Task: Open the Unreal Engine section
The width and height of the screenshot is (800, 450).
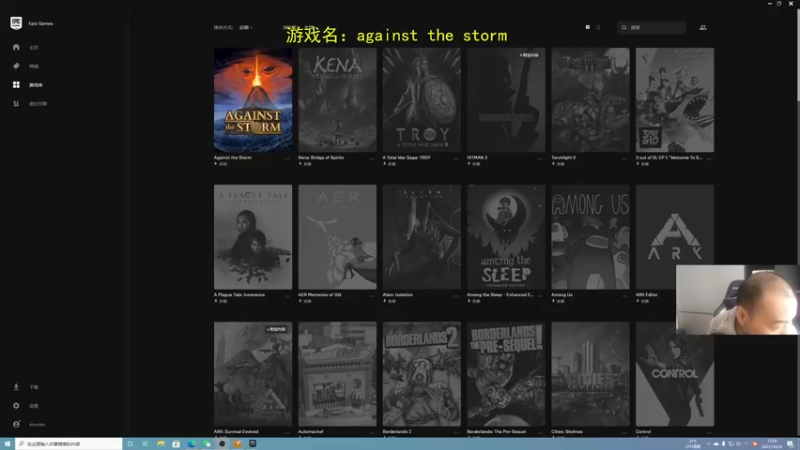Action: coord(16,104)
